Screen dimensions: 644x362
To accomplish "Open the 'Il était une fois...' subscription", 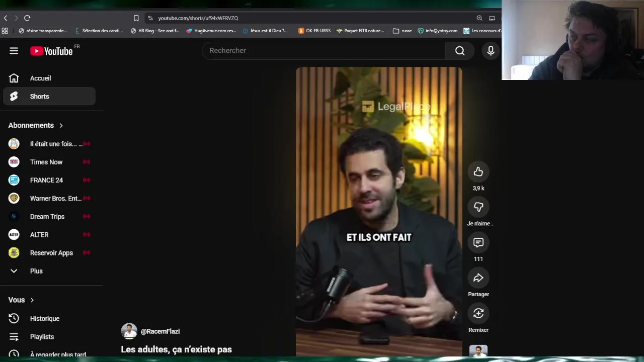I will [49, 144].
